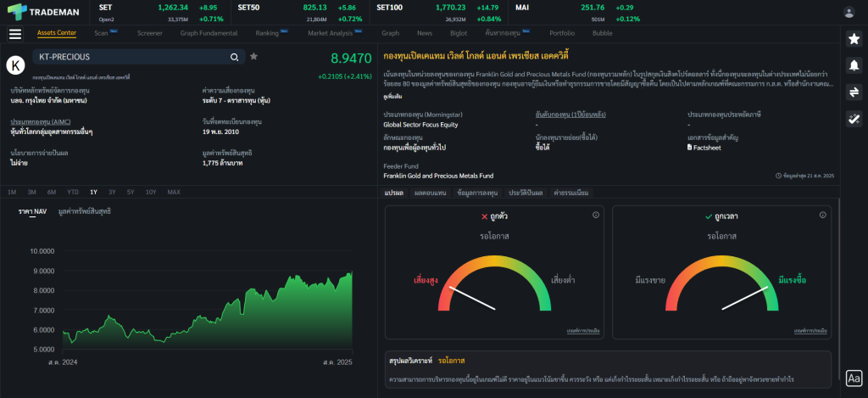This screenshot has height=398, width=868.
Task: Click the Factsheet document icon
Action: pos(690,148)
